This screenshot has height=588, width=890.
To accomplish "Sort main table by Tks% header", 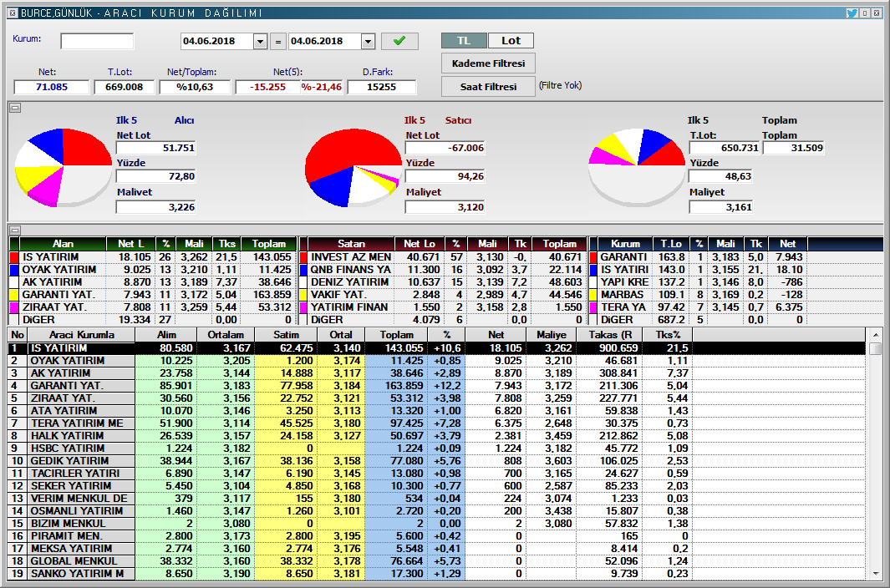I will (x=668, y=335).
